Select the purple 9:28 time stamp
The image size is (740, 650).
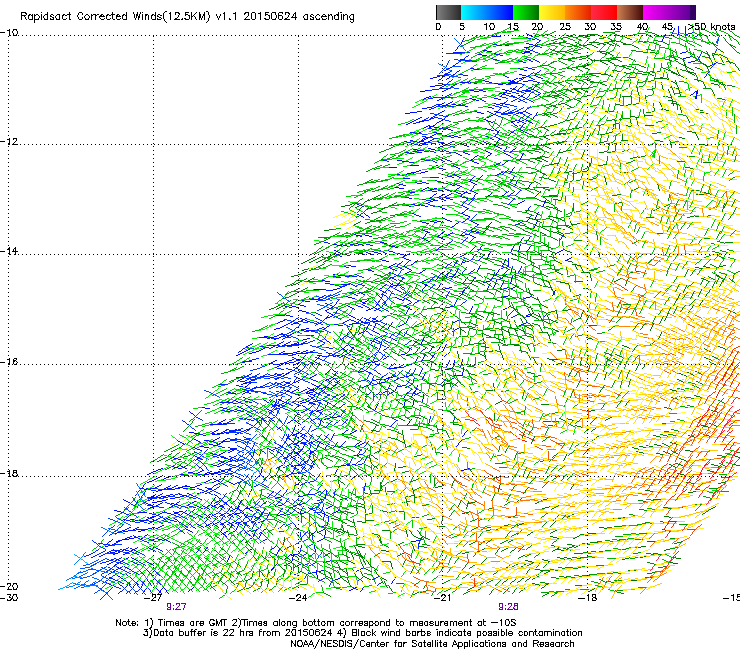pyautogui.click(x=508, y=607)
